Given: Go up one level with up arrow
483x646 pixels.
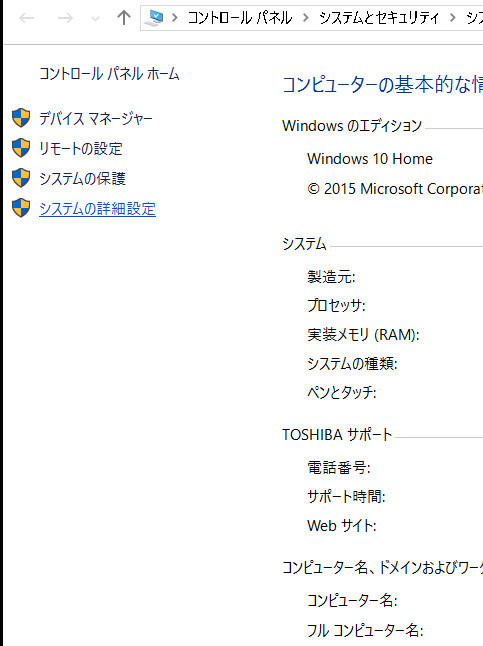Looking at the screenshot, I should (x=124, y=17).
